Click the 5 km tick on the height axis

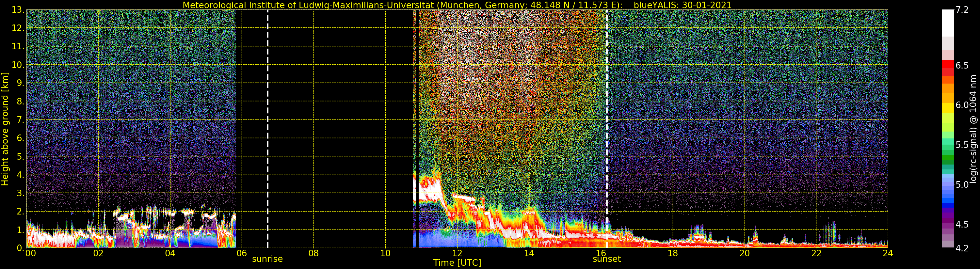[x=19, y=157]
